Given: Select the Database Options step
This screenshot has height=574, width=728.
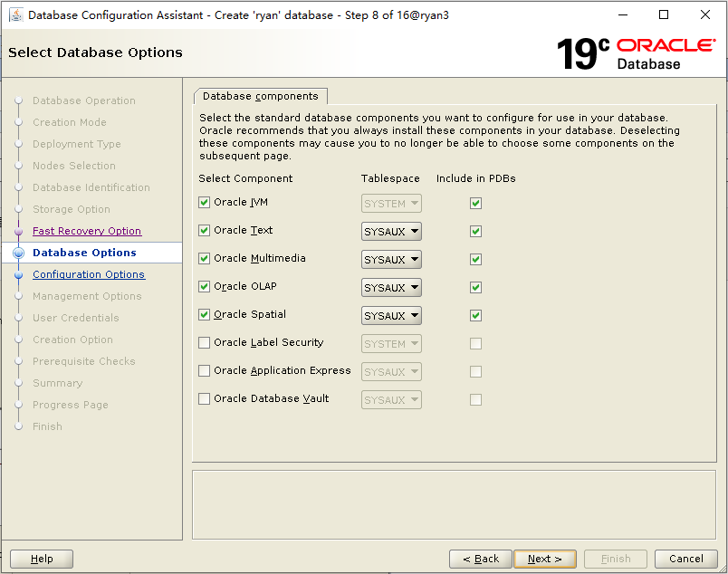Looking at the screenshot, I should pos(84,253).
